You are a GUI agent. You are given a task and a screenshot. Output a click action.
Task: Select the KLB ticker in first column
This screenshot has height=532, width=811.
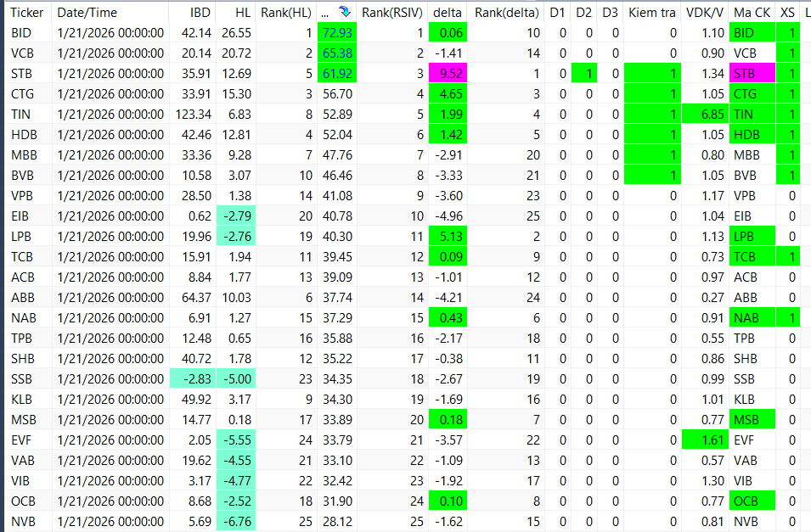coord(21,400)
